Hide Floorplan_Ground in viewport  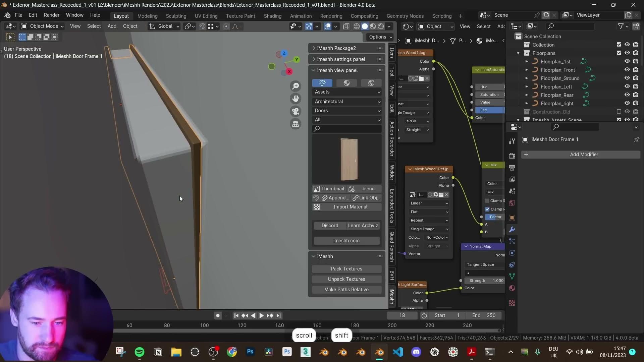click(x=627, y=78)
